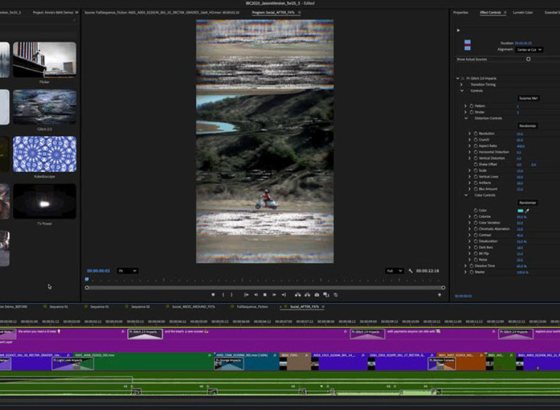Viewport: 560px width, 410px height.
Task: Click the Extract button
Action: pyautogui.click(x=307, y=295)
